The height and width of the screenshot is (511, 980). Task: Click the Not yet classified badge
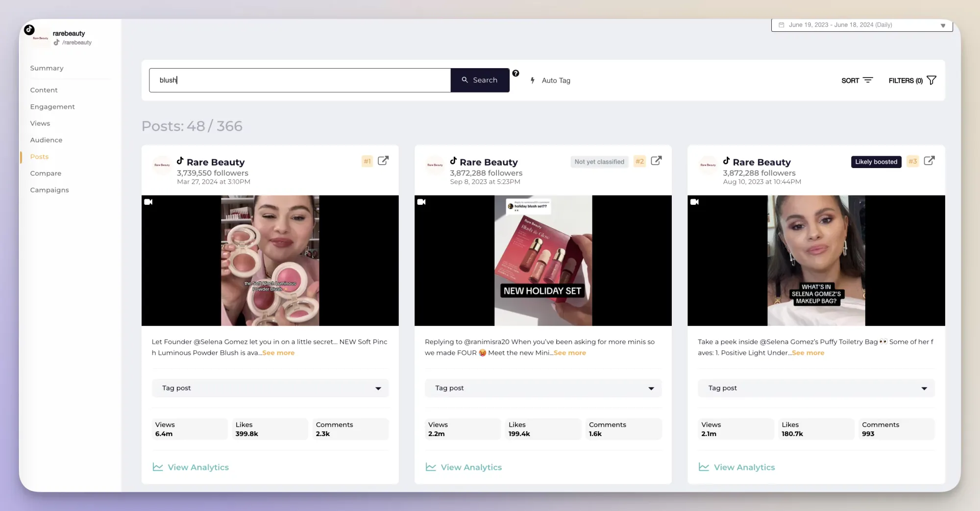(x=599, y=162)
